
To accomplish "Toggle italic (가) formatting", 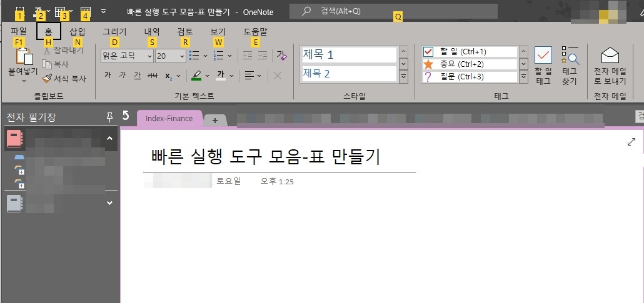I will (x=123, y=76).
